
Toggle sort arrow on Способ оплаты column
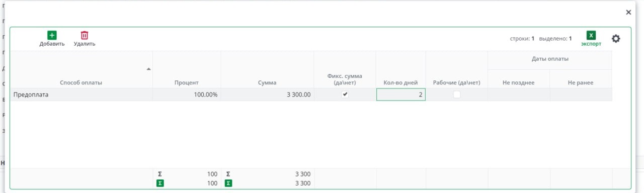point(148,69)
